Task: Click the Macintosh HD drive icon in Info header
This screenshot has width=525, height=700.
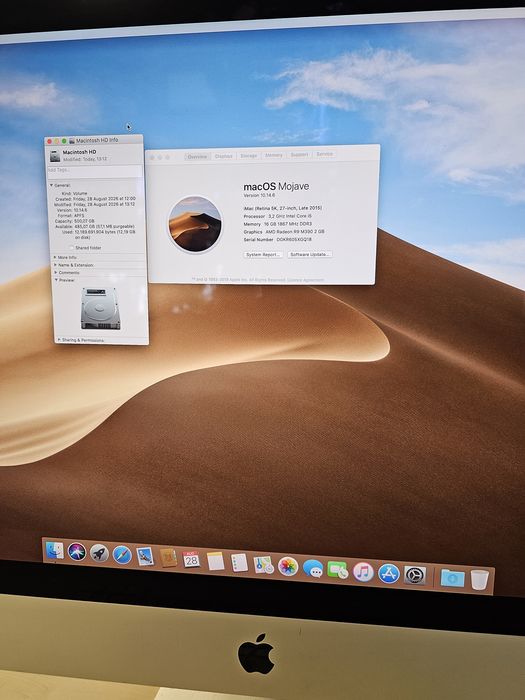Action: tap(54, 156)
